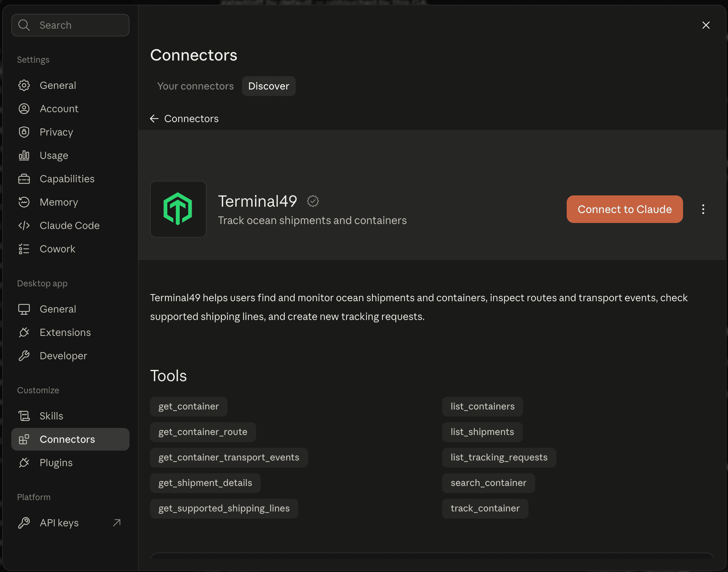Click the track_container tool chip
Viewport: 728px width, 572px height.
(485, 508)
